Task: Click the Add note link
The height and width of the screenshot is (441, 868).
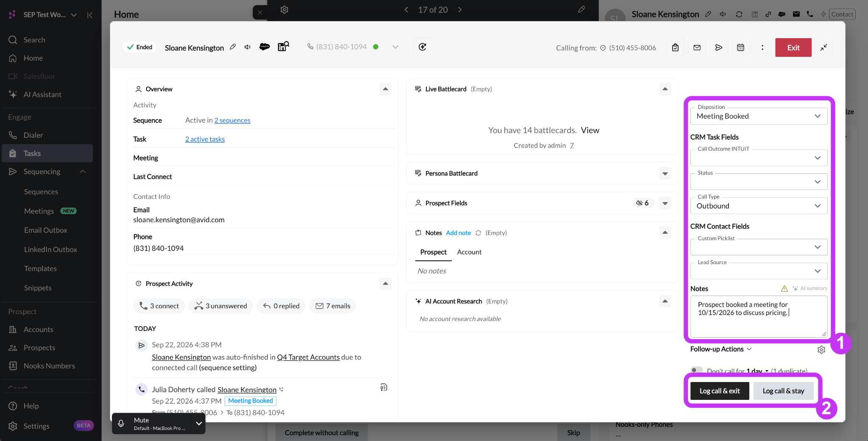Action: pyautogui.click(x=458, y=233)
